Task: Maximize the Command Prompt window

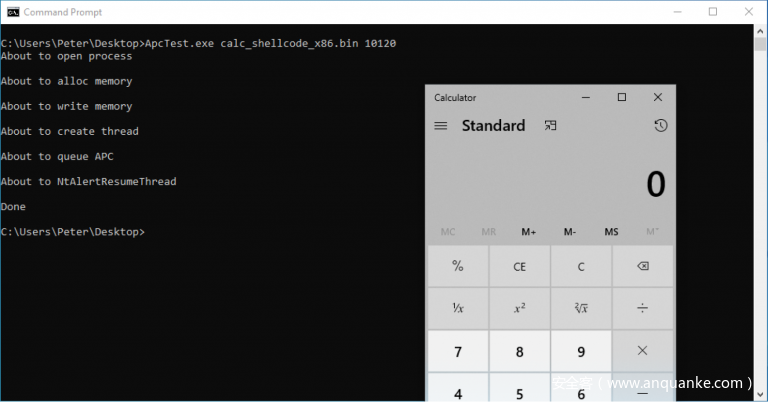Action: [x=713, y=12]
